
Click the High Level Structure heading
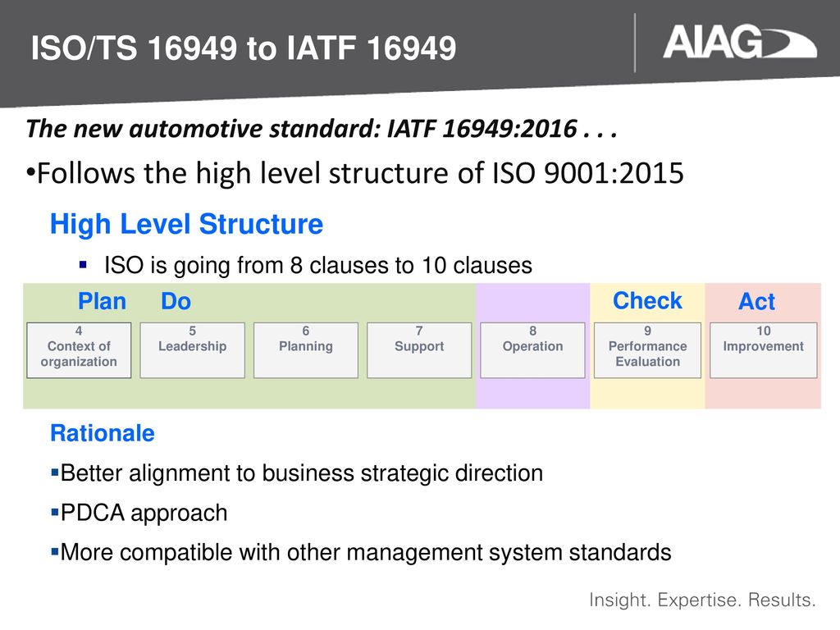click(x=186, y=224)
